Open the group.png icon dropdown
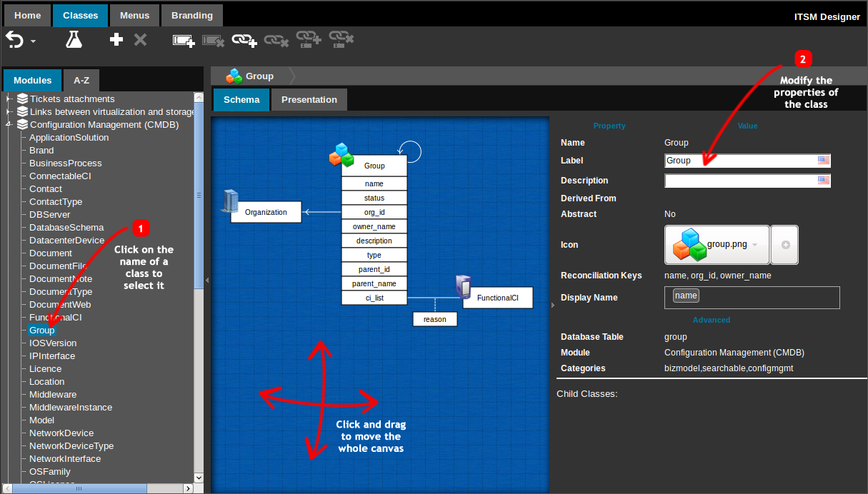868x494 pixels. pyautogui.click(x=755, y=245)
